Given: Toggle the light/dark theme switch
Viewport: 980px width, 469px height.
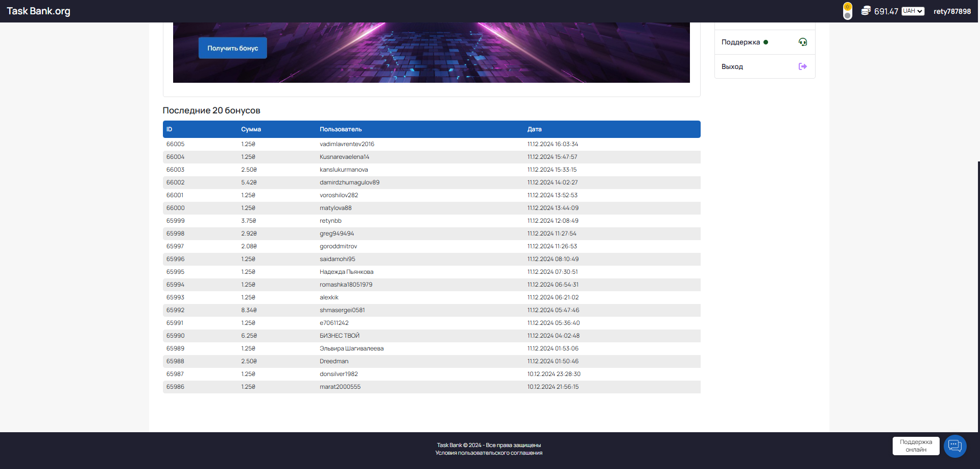Looking at the screenshot, I should (x=848, y=11).
